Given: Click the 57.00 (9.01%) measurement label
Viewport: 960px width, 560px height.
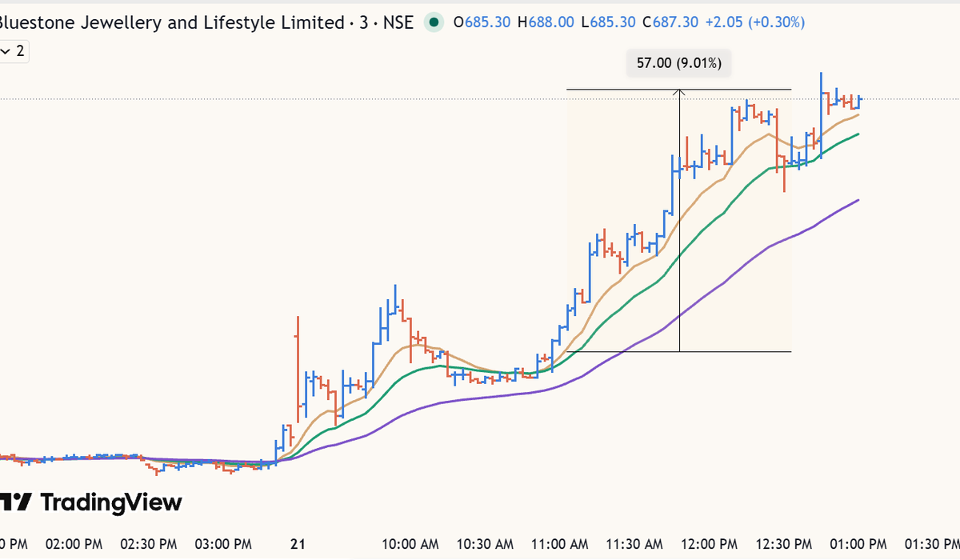Looking at the screenshot, I should click(679, 63).
